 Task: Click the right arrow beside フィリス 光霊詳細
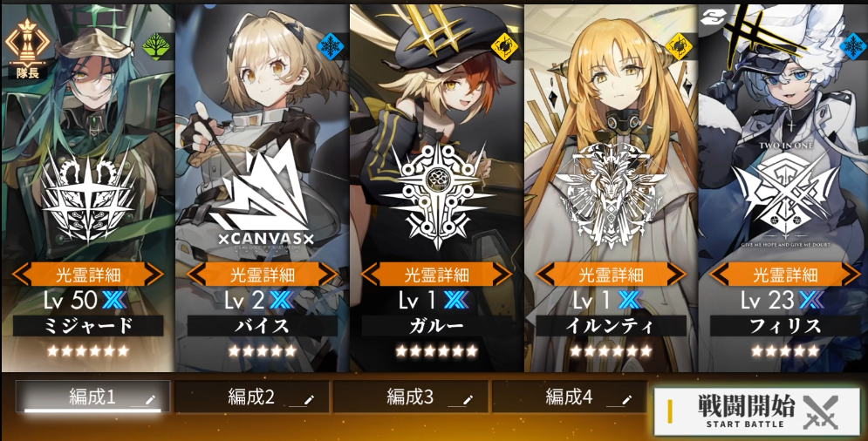pyautogui.click(x=851, y=274)
